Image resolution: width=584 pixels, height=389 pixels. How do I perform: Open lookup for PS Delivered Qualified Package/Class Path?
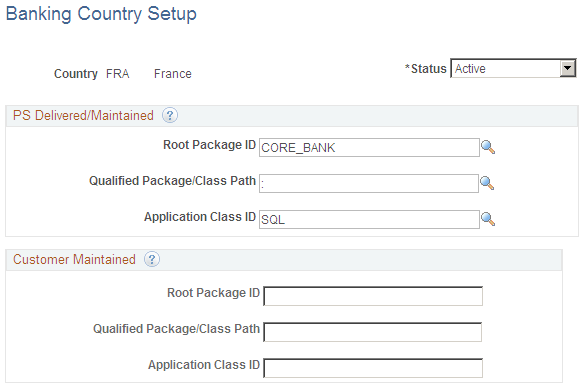pos(487,183)
